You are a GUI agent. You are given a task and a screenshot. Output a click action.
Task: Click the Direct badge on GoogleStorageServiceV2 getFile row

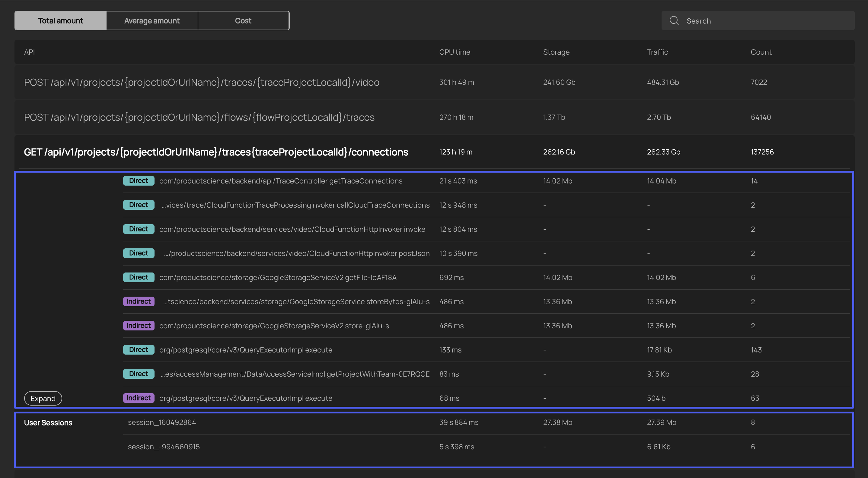pyautogui.click(x=138, y=277)
